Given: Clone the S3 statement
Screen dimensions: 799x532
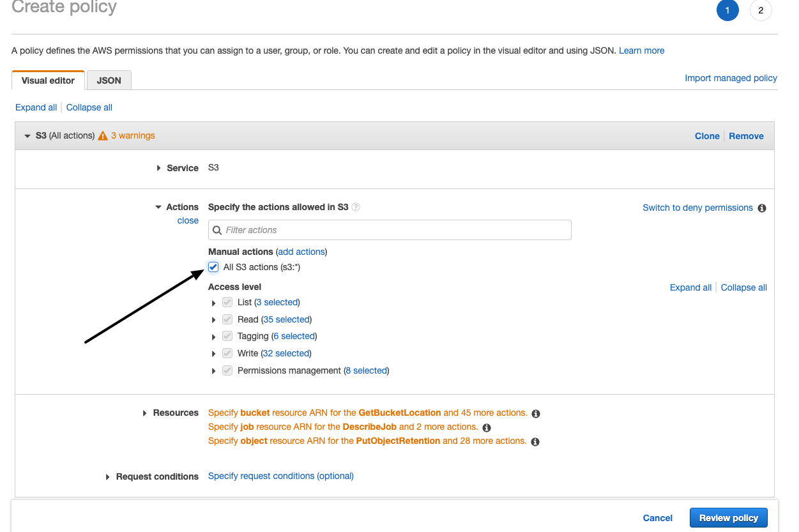Looking at the screenshot, I should click(707, 136).
